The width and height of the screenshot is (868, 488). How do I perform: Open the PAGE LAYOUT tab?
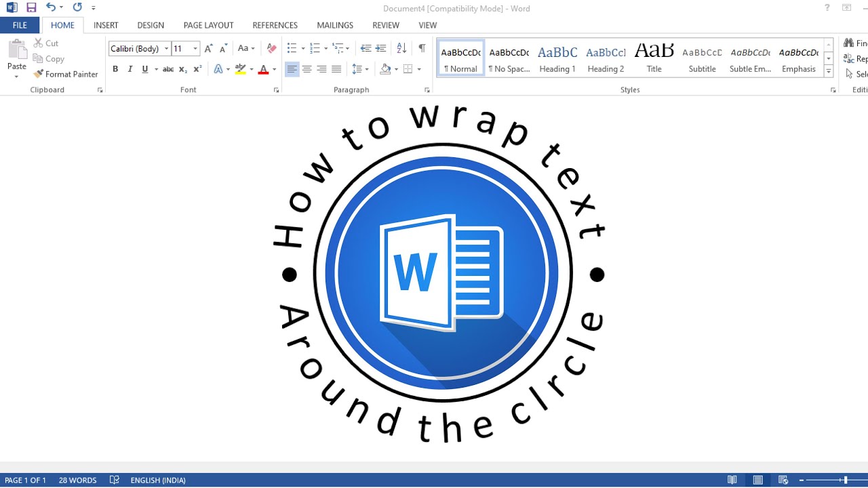(208, 25)
